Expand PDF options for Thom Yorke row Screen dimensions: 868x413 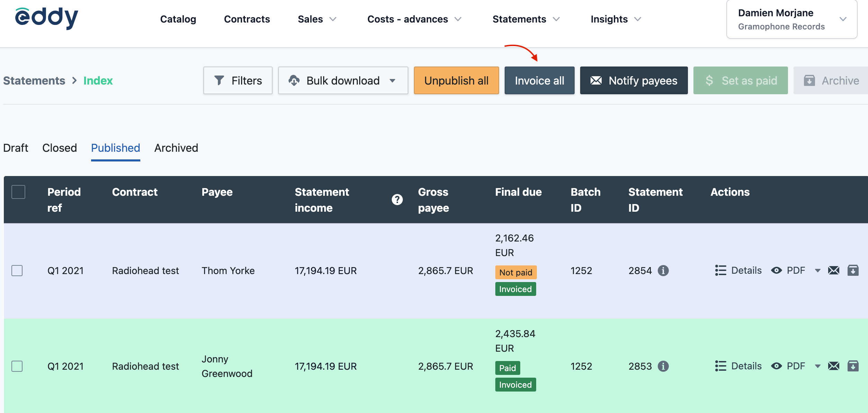click(x=817, y=271)
